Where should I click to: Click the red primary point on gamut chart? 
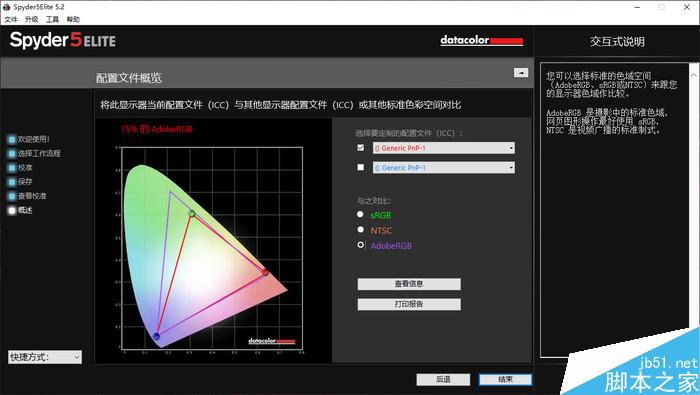[x=265, y=272]
